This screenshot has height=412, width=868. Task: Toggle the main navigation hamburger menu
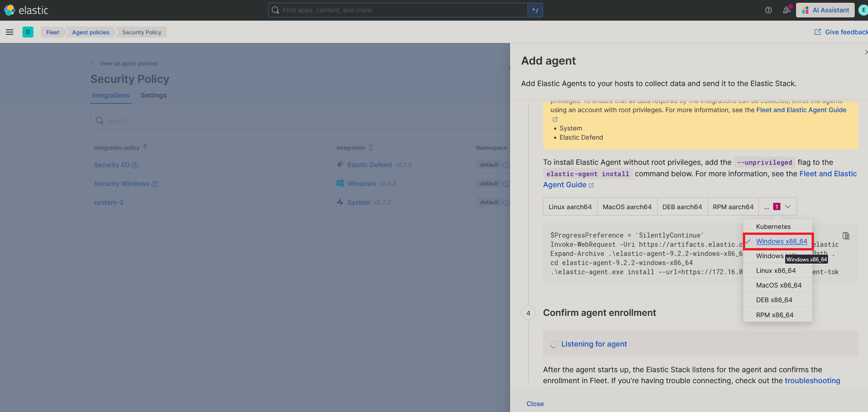click(10, 32)
